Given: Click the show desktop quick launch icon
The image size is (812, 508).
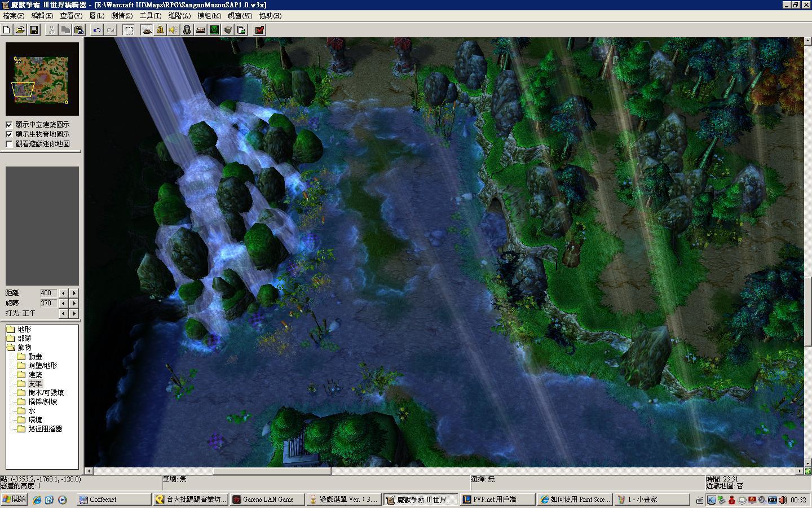Looking at the screenshot, I should pyautogui.click(x=50, y=500).
